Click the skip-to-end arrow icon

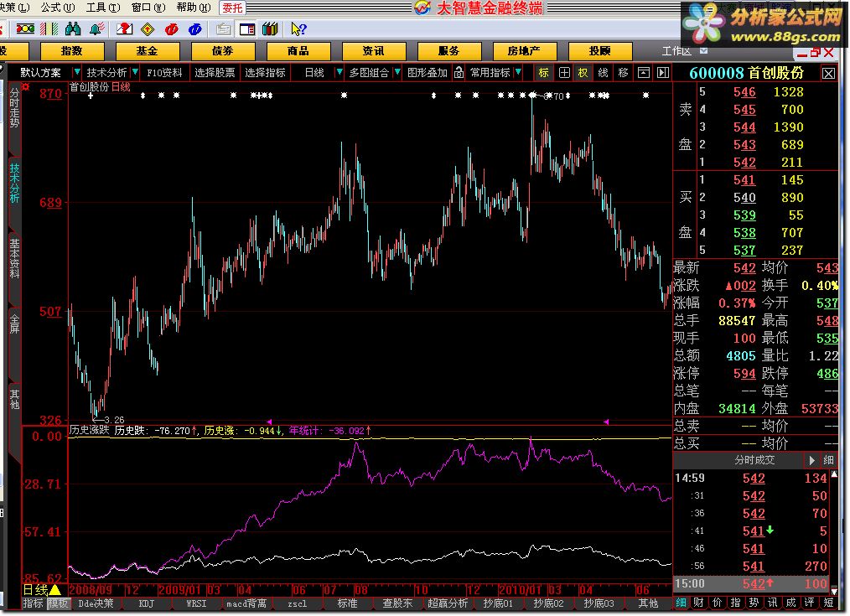point(663,73)
